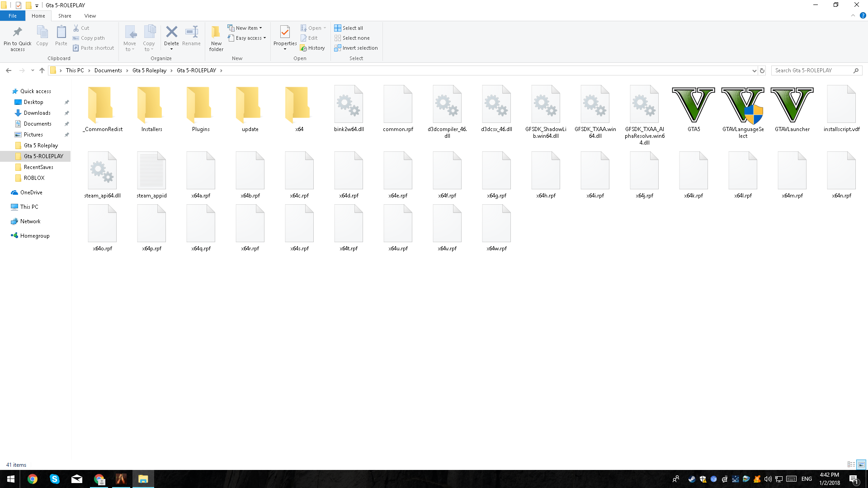Image resolution: width=868 pixels, height=488 pixels.
Task: Click the Properties checkmark icon
Action: tap(285, 33)
